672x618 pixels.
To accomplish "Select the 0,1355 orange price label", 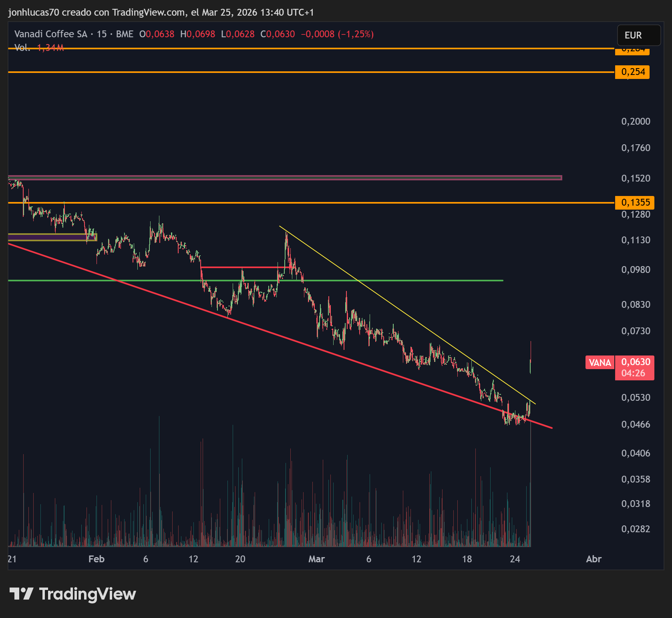I will click(x=635, y=202).
